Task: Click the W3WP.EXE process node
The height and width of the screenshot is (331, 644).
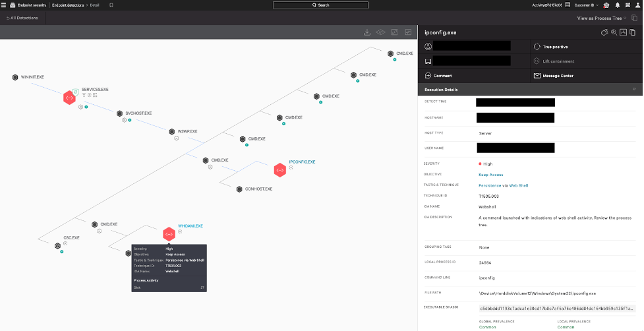Action: point(172,132)
